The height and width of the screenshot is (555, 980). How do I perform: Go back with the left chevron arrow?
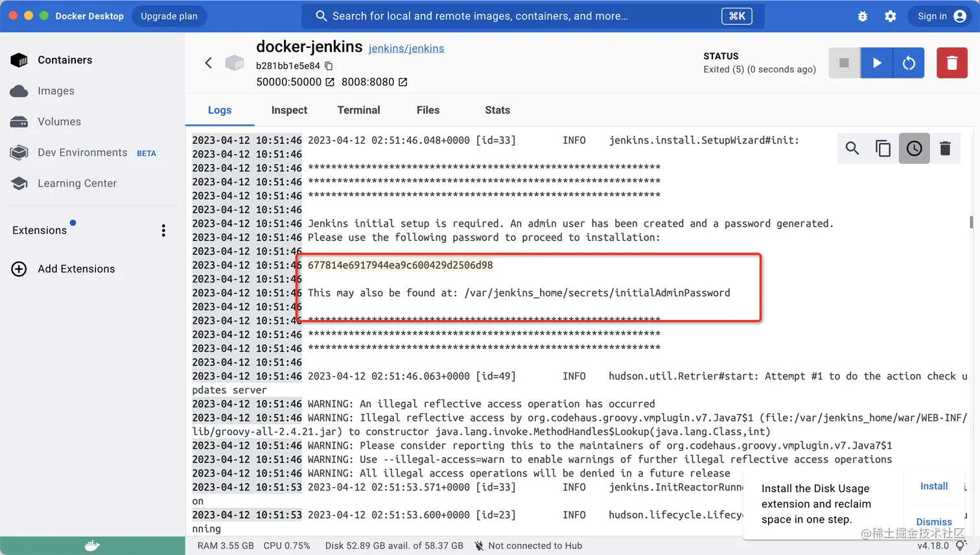[208, 63]
